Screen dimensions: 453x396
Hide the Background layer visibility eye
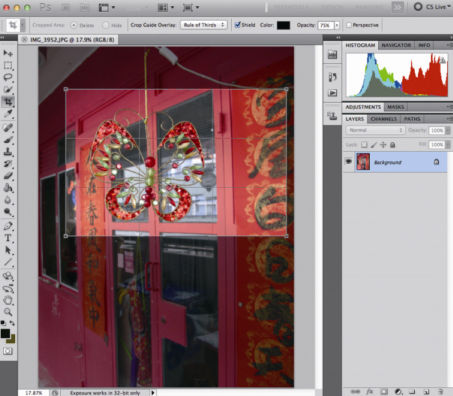pos(348,162)
